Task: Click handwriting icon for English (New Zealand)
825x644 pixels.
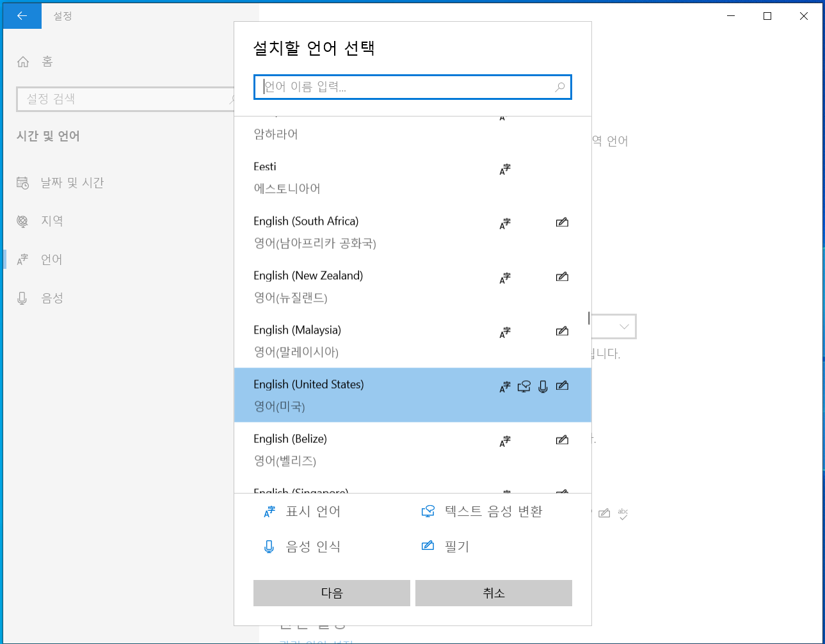Action: (x=562, y=277)
